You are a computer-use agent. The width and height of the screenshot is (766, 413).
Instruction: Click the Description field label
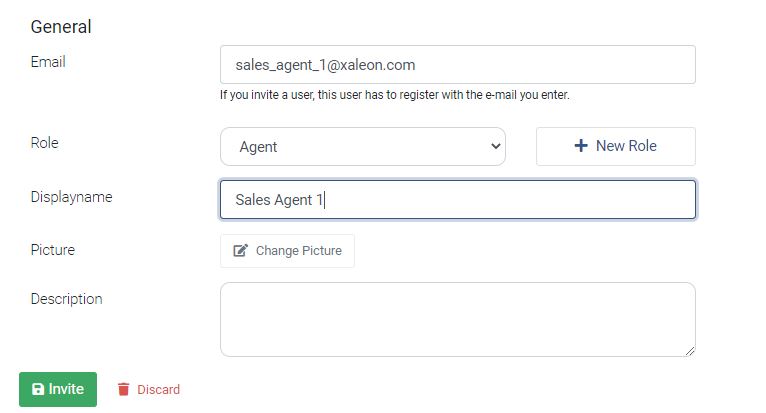66,299
